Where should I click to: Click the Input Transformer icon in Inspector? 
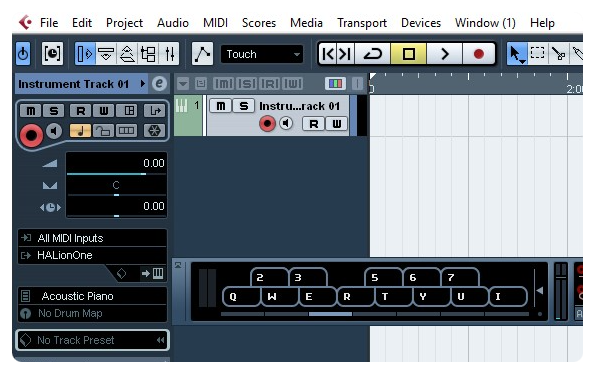point(155,111)
